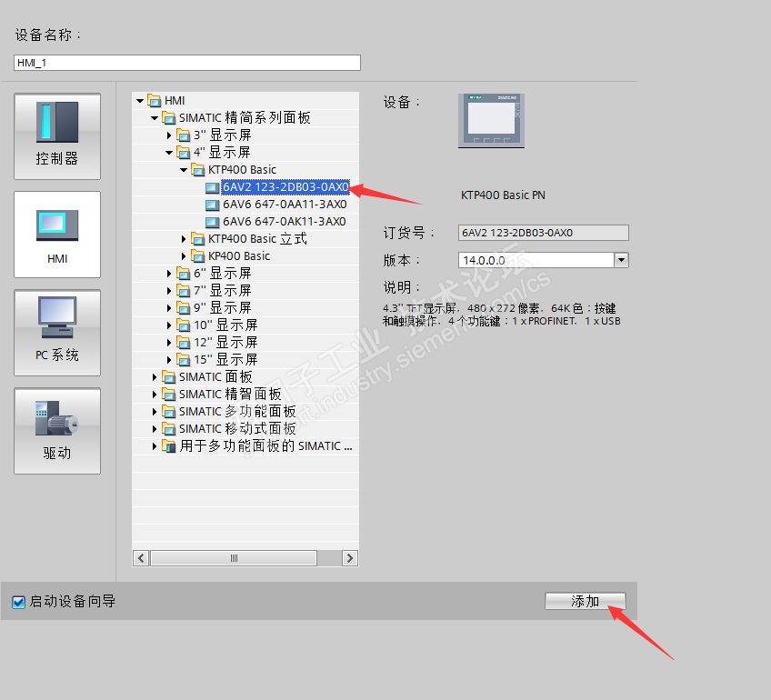The image size is (771, 700).
Task: Click the tree's scroll right arrow
Action: click(x=350, y=558)
